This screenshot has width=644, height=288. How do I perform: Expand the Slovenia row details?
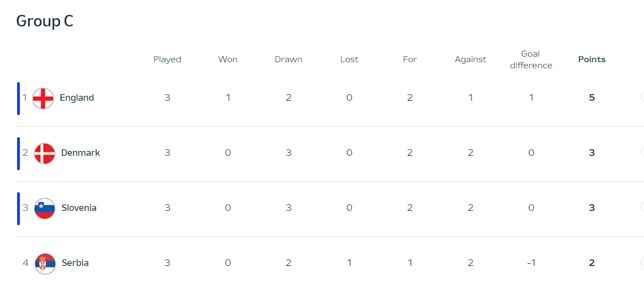coord(642,207)
